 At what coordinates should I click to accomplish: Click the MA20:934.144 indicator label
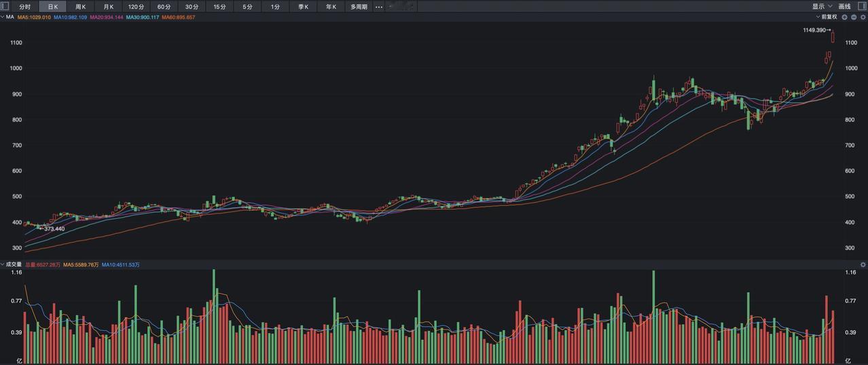coord(107,17)
